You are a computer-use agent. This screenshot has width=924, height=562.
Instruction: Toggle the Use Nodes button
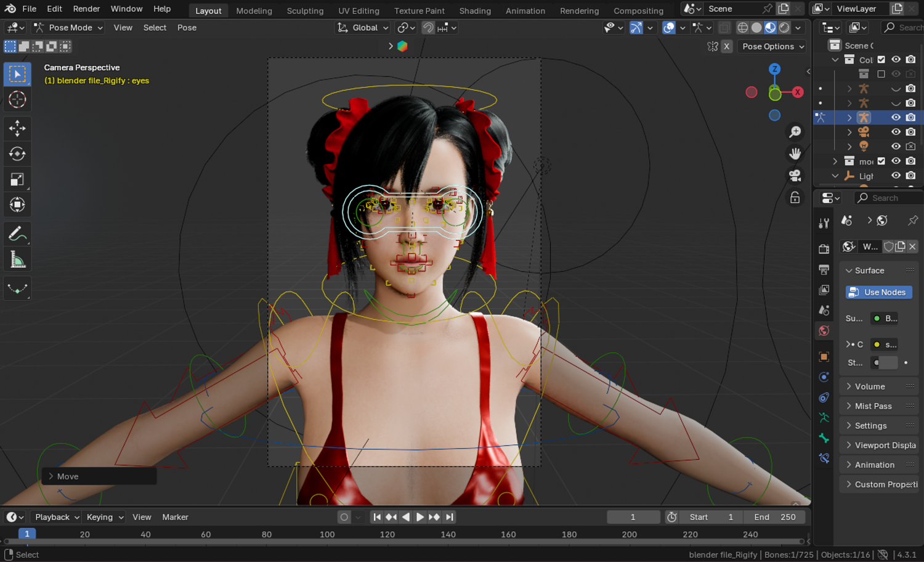[x=879, y=292]
